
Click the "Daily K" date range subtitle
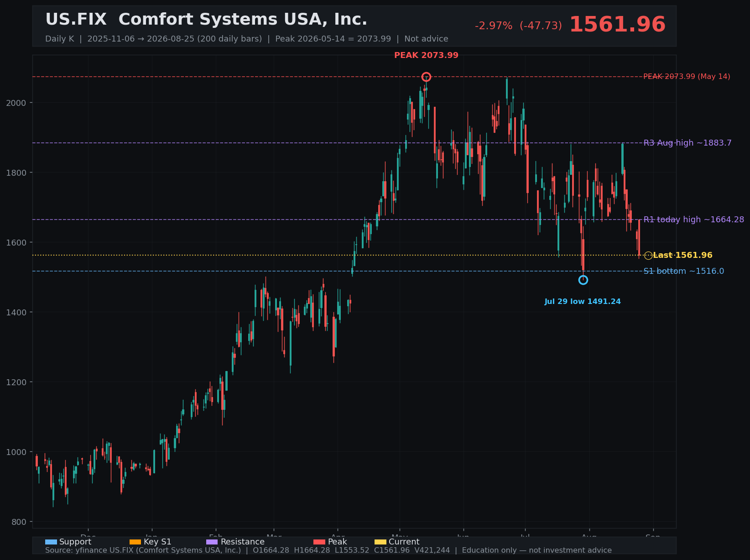tap(246, 39)
